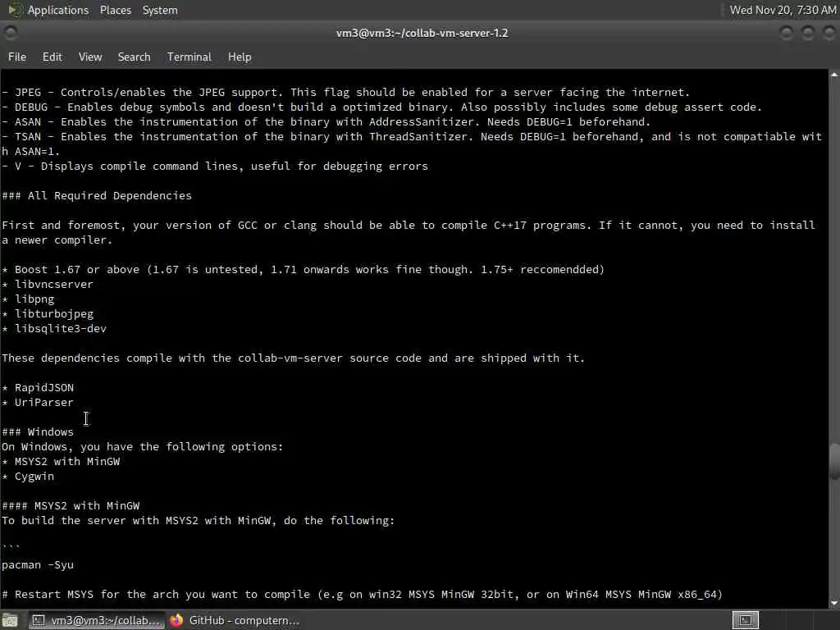Click the 'libturbojpeg' line

click(x=47, y=314)
